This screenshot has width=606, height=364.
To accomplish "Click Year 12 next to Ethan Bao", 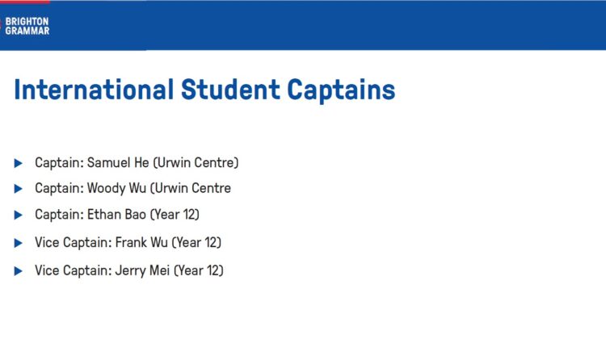I will pyautogui.click(x=175, y=214).
